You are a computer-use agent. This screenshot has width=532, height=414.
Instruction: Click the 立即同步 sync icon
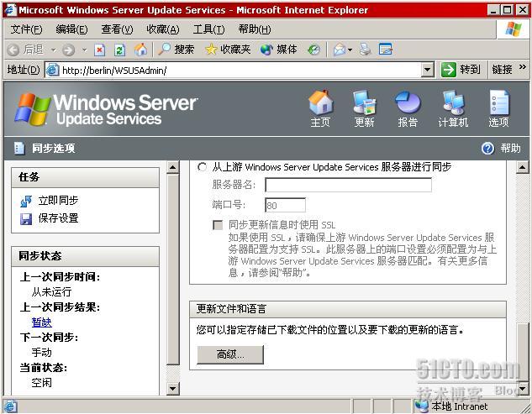click(26, 201)
